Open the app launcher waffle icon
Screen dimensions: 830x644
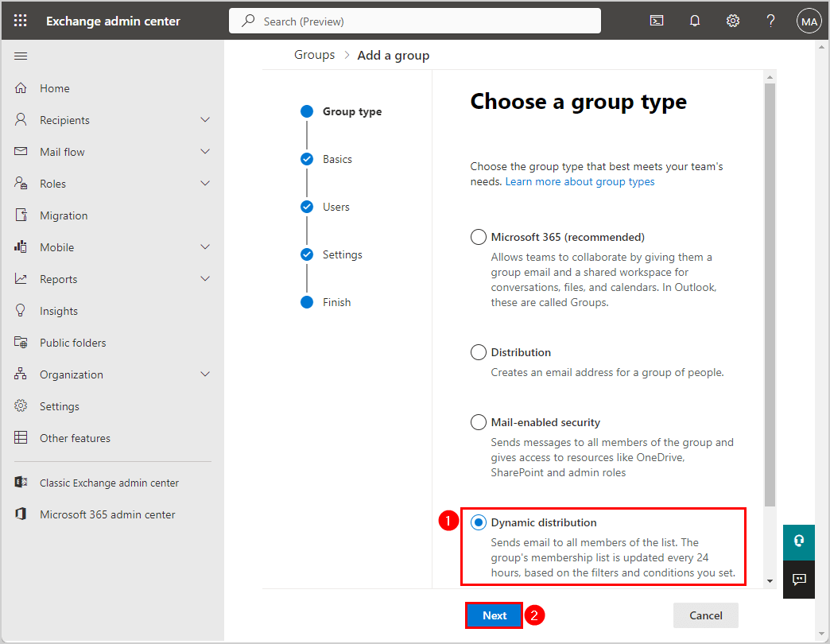20,21
